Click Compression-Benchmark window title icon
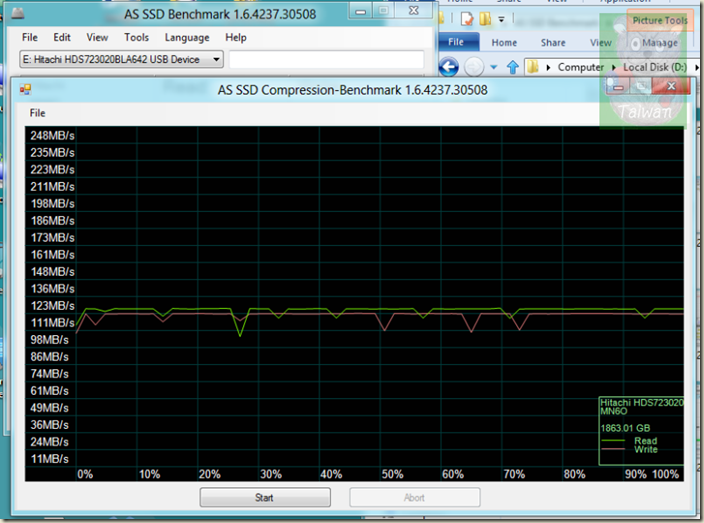This screenshot has height=523, width=704. 25,90
